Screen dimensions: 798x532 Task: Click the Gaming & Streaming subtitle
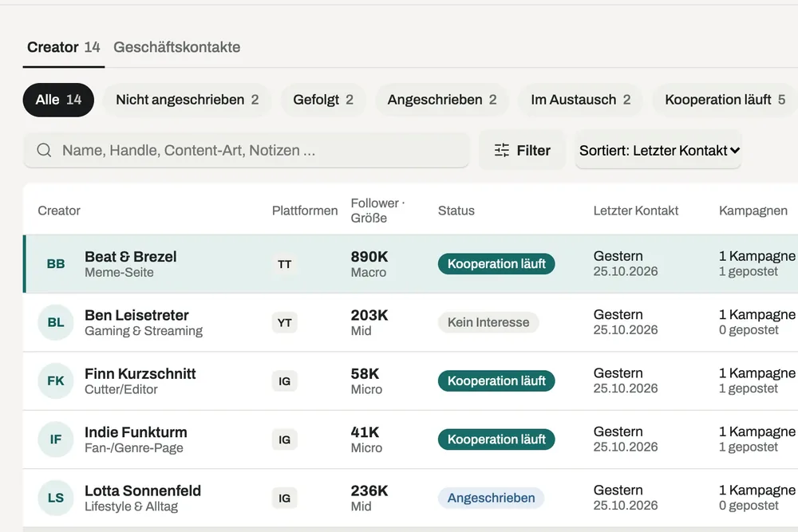[144, 331]
